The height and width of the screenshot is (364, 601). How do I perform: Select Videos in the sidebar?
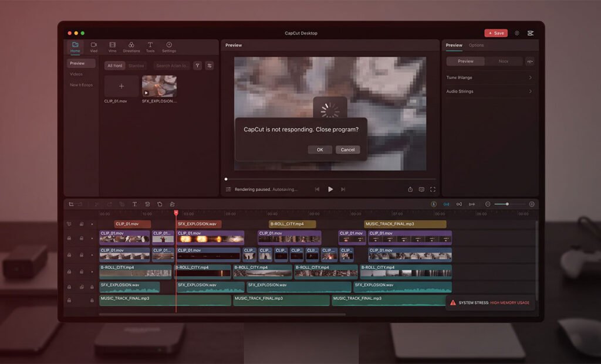click(x=76, y=74)
